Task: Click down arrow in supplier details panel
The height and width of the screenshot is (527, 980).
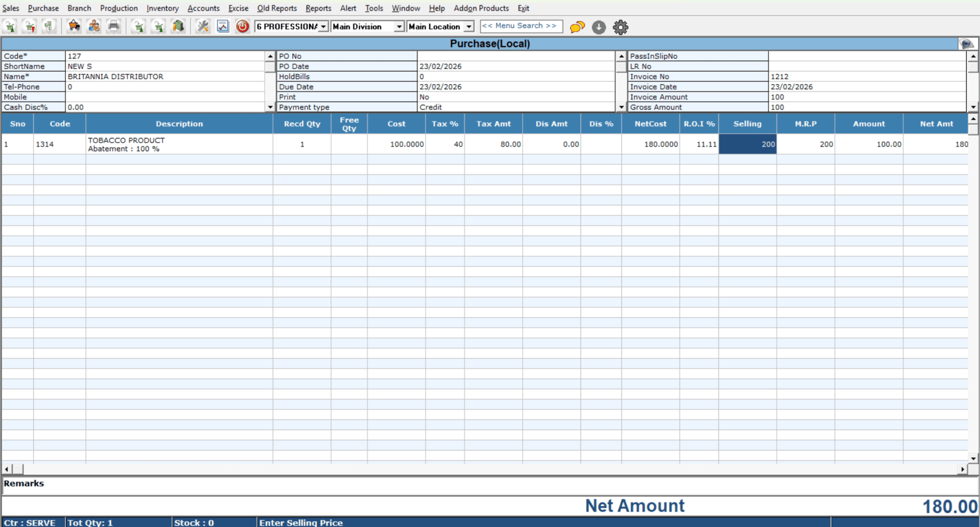Action: [x=270, y=107]
